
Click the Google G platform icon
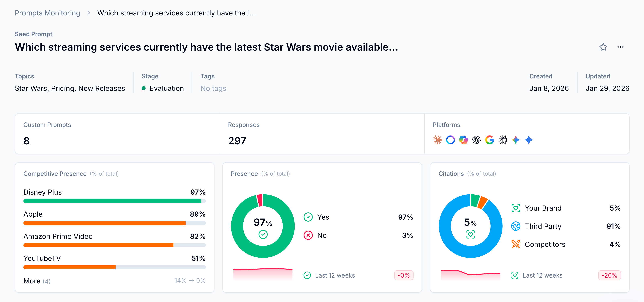490,140
